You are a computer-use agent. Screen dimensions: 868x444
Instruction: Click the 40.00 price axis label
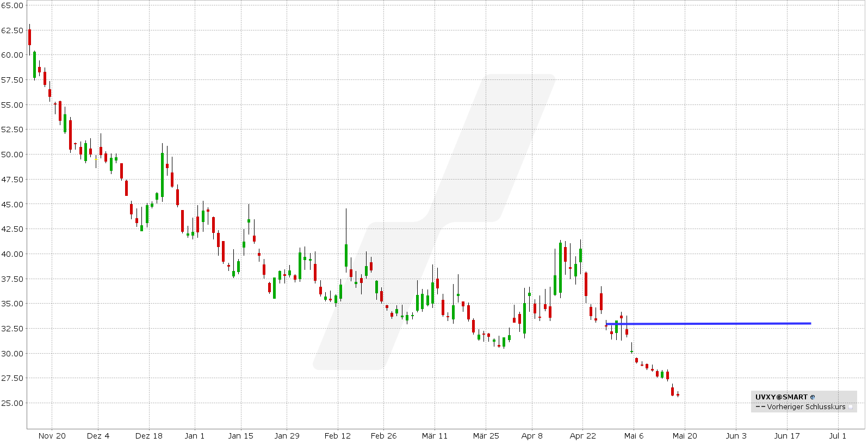[x=12, y=254]
